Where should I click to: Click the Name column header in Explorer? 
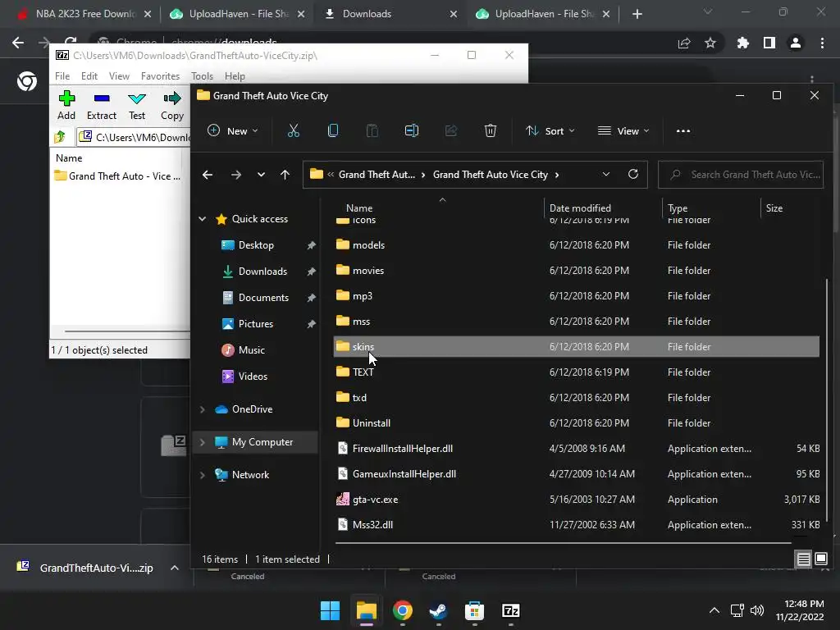pyautogui.click(x=359, y=208)
